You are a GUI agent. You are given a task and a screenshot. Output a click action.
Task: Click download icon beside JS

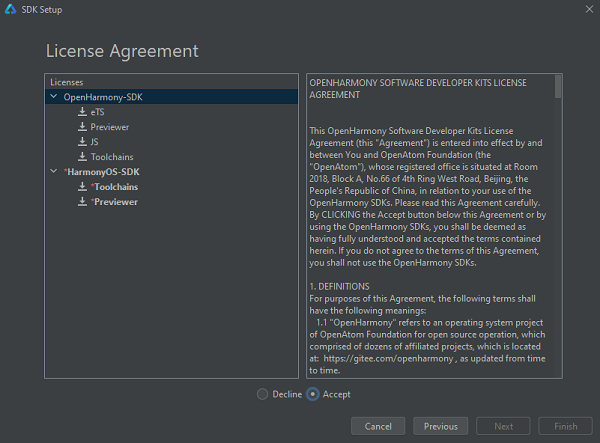(82, 142)
